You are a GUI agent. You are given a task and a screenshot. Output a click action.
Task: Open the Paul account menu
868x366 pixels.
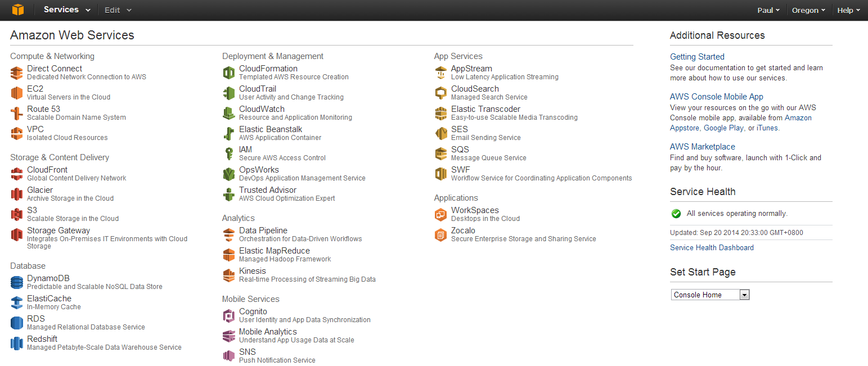[768, 10]
